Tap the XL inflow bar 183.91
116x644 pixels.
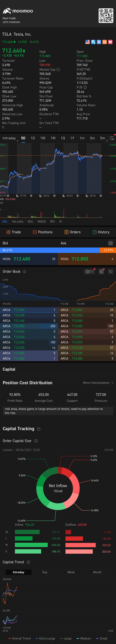[27, 532]
